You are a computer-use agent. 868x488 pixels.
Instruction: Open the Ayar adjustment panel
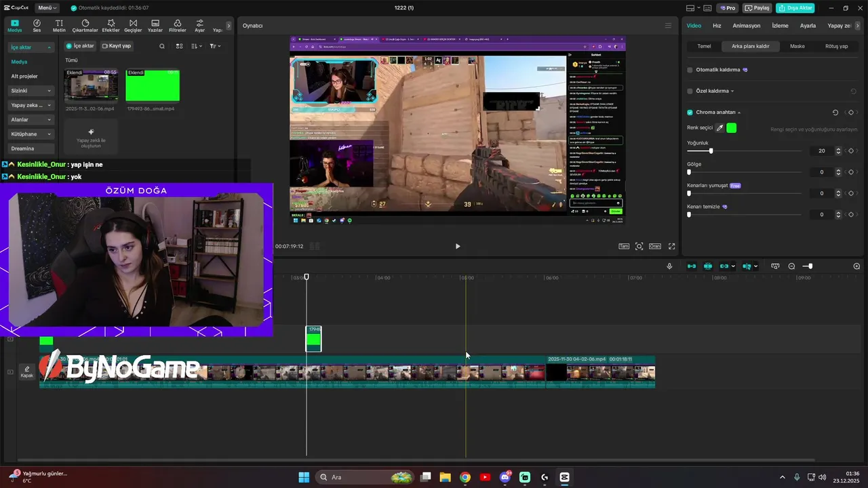point(199,26)
